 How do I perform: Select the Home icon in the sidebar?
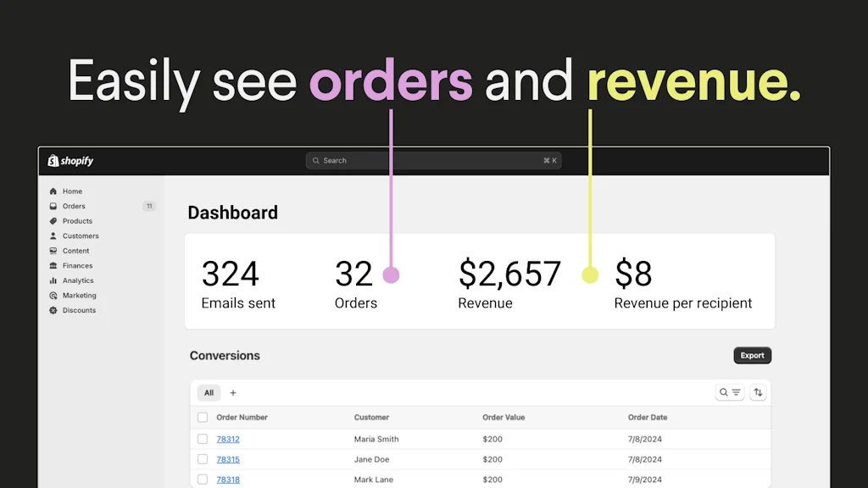(x=53, y=191)
